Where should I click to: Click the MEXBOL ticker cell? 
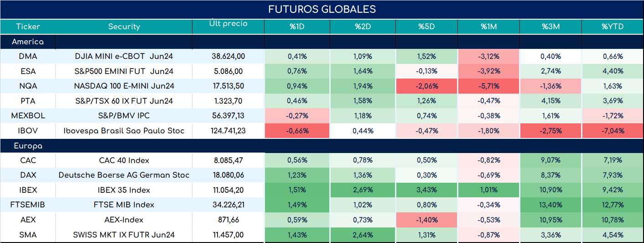[28, 116]
